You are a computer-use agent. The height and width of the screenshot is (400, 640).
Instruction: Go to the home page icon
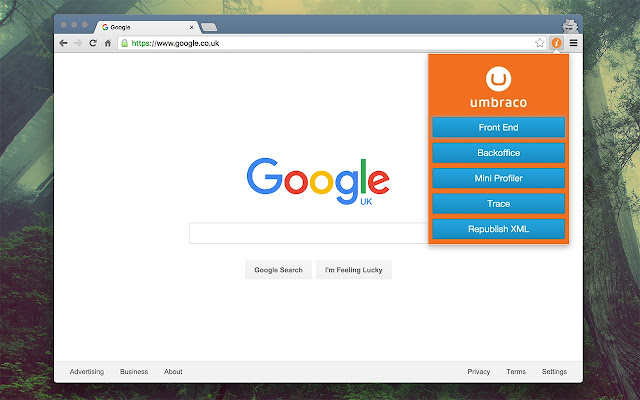pos(108,43)
